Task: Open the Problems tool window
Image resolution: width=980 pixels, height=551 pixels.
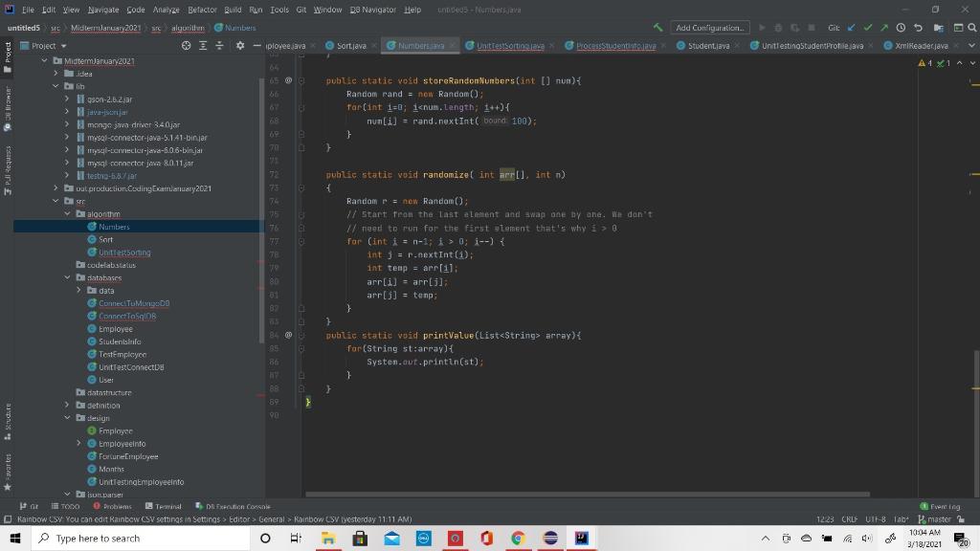Action: (117, 506)
